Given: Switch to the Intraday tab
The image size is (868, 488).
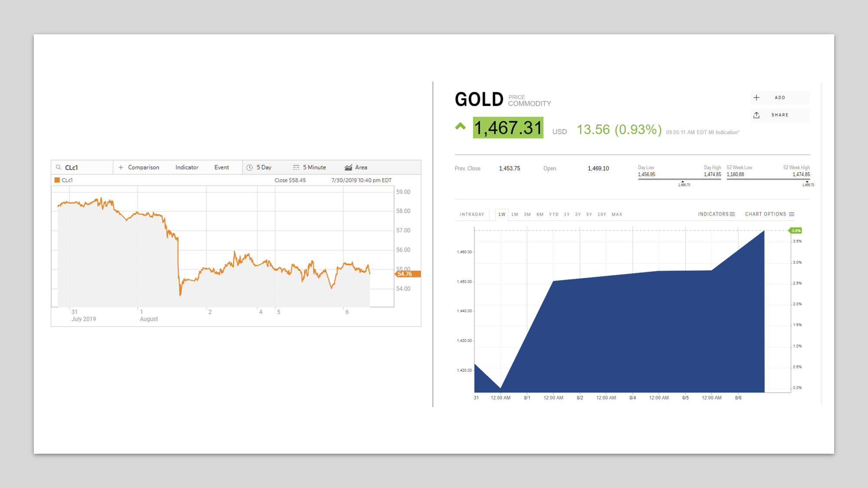Looking at the screenshot, I should coord(472,214).
